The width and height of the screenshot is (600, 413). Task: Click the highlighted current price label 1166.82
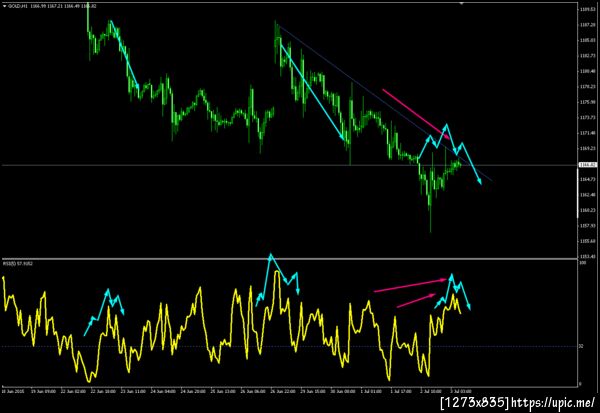click(587, 165)
